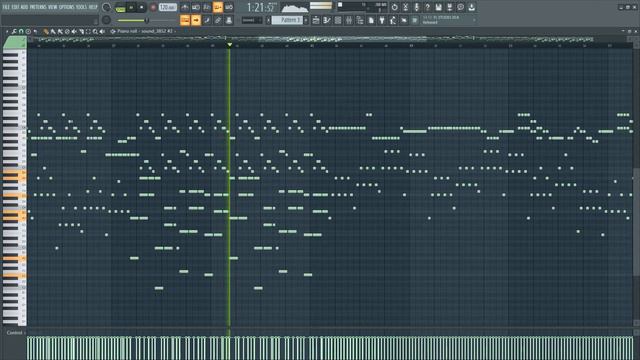Click the question mark help icon
Viewport: 640px width, 360px height.
click(x=428, y=7)
